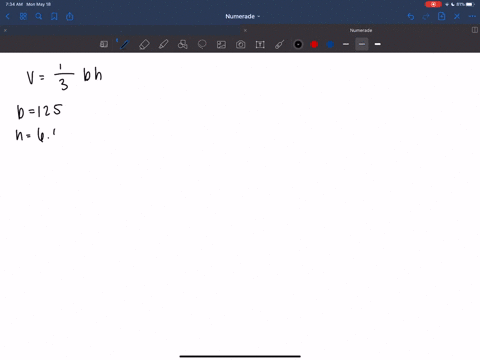Toggle the keyboard and zoom window tool
The height and width of the screenshot is (360, 480).
tap(104, 44)
